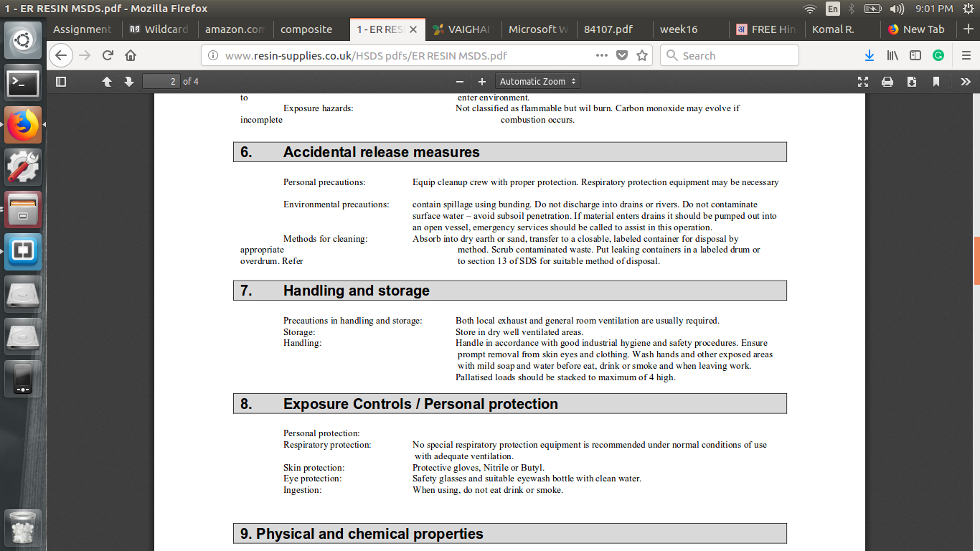The image size is (980, 551).
Task: Go forward in Firefox history
Action: 85,55
